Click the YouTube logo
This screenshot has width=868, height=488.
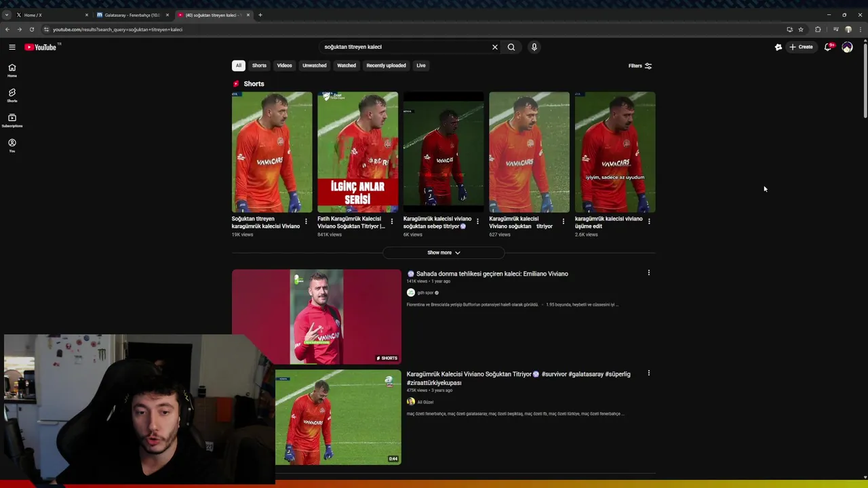(x=42, y=47)
